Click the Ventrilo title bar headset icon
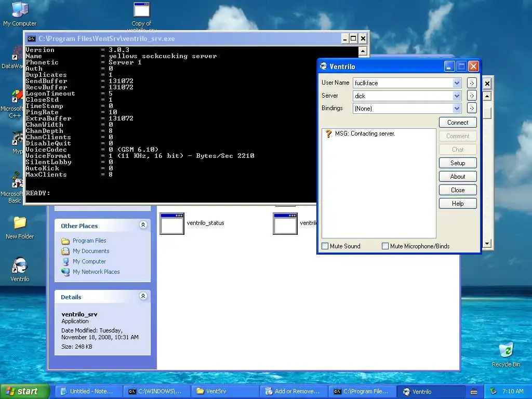This screenshot has width=532, height=399. tap(323, 66)
